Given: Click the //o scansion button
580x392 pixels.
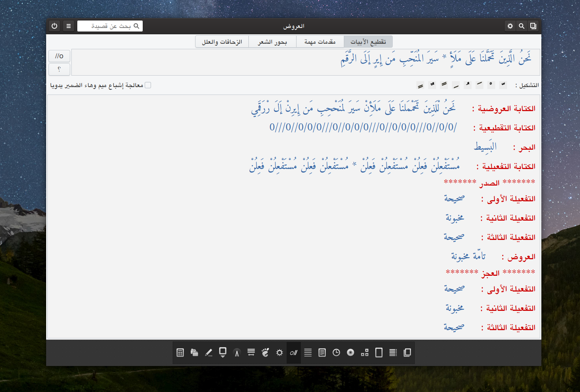Looking at the screenshot, I should click(60, 56).
